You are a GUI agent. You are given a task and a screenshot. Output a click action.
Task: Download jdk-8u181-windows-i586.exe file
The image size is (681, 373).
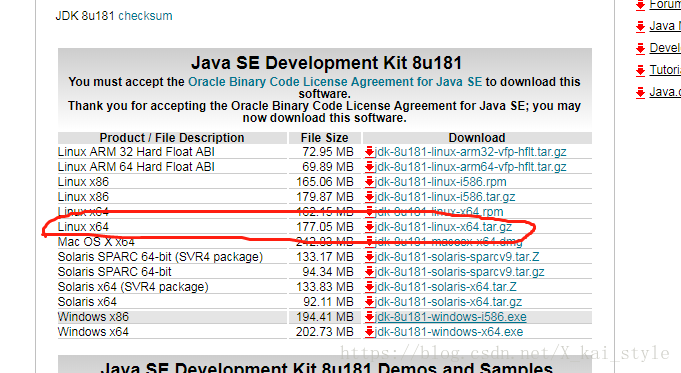[x=451, y=317]
